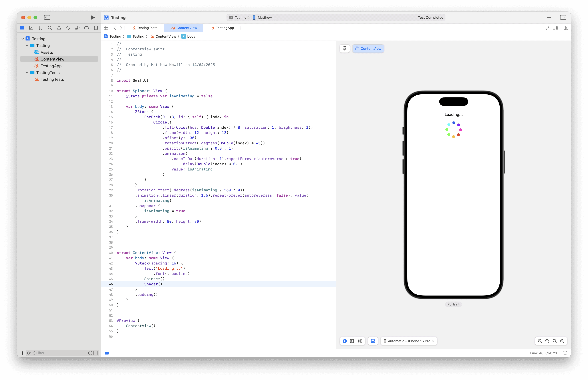The height and width of the screenshot is (380, 588).
Task: Open the Source Control navigator icon
Action: [x=31, y=28]
